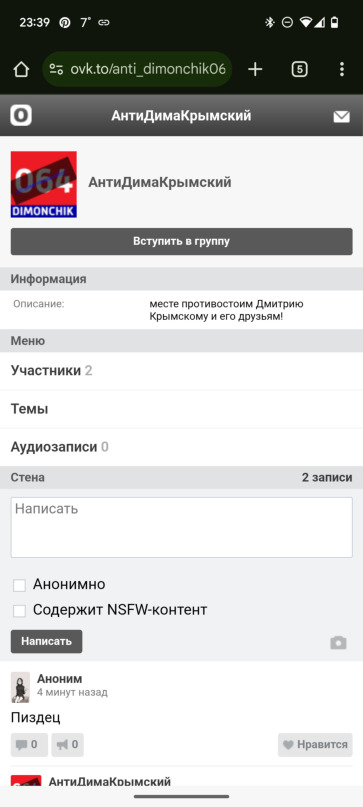
Task: Focus the Написать wall text field
Action: 181,527
